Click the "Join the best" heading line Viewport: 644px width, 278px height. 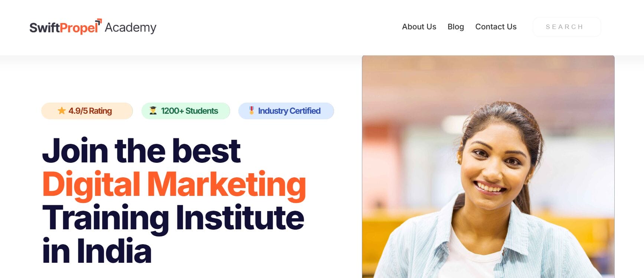pos(141,151)
